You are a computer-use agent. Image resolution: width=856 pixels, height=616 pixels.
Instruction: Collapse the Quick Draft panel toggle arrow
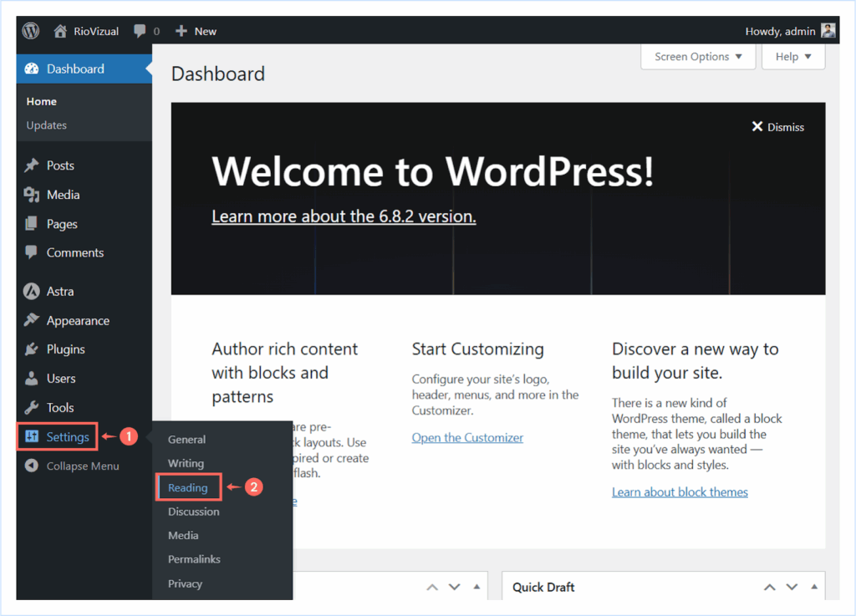811,588
